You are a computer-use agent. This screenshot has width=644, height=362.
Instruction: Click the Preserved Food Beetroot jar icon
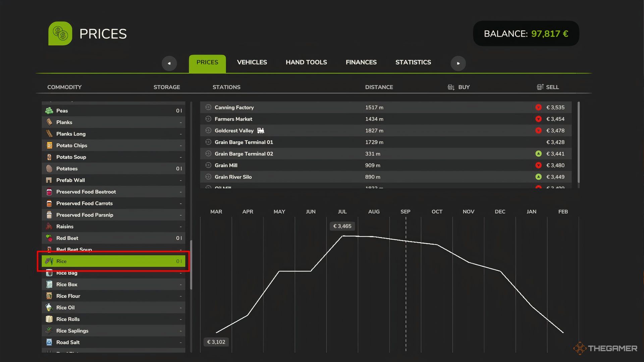[x=49, y=192]
